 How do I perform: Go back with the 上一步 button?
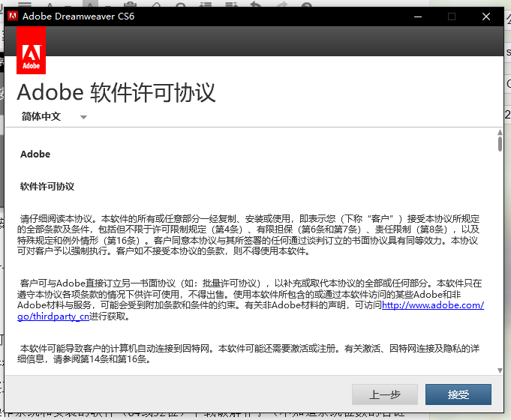click(384, 394)
